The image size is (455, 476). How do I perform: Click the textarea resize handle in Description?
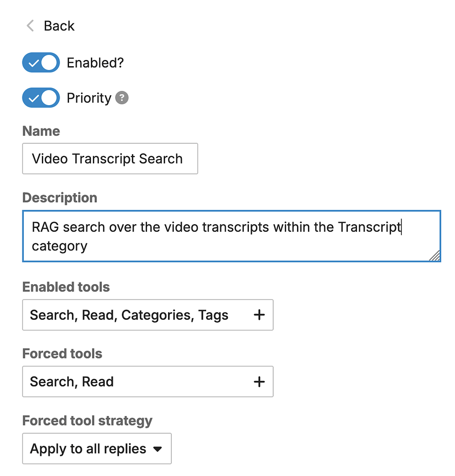435,256
